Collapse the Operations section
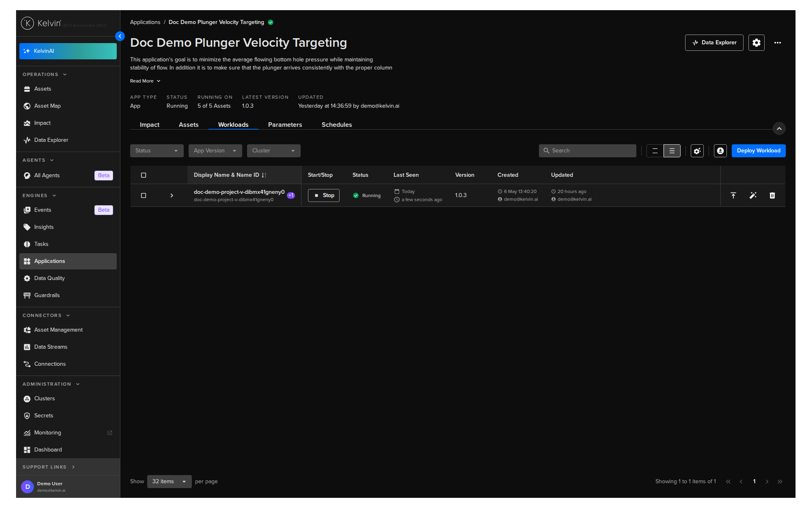812x508 pixels. 45,75
